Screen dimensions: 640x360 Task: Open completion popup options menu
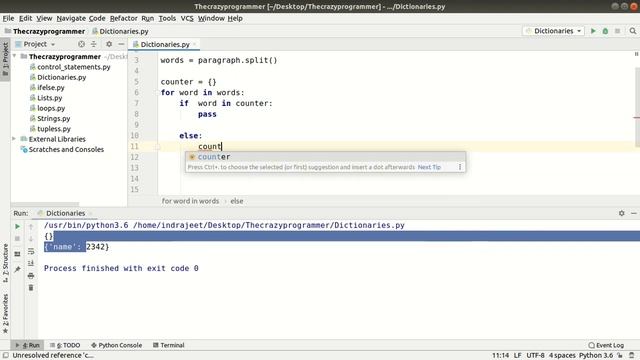[460, 167]
